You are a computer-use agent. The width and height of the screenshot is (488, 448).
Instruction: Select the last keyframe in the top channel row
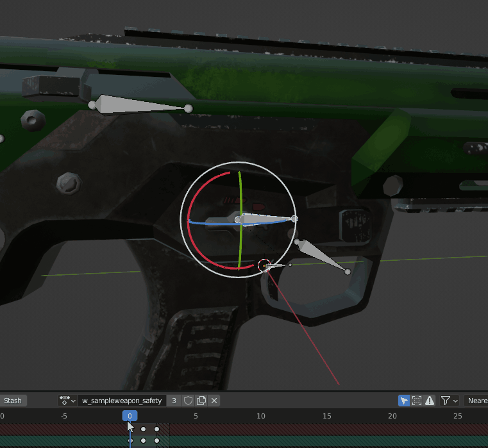coord(157,429)
